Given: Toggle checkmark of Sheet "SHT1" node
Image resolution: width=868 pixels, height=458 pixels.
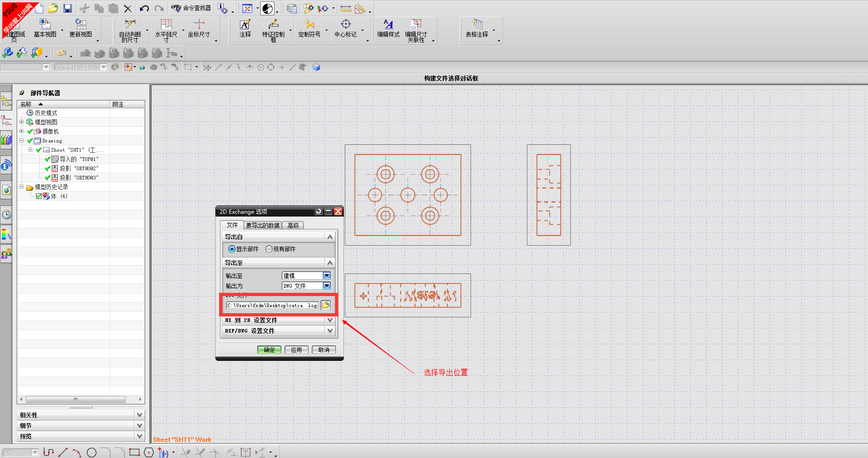Looking at the screenshot, I should (39, 150).
